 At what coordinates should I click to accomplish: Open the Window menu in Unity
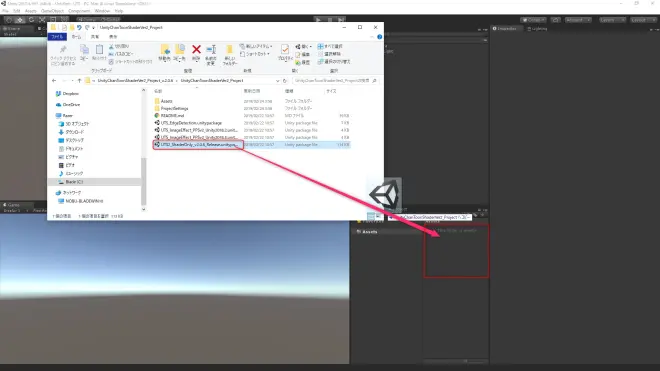pos(102,11)
